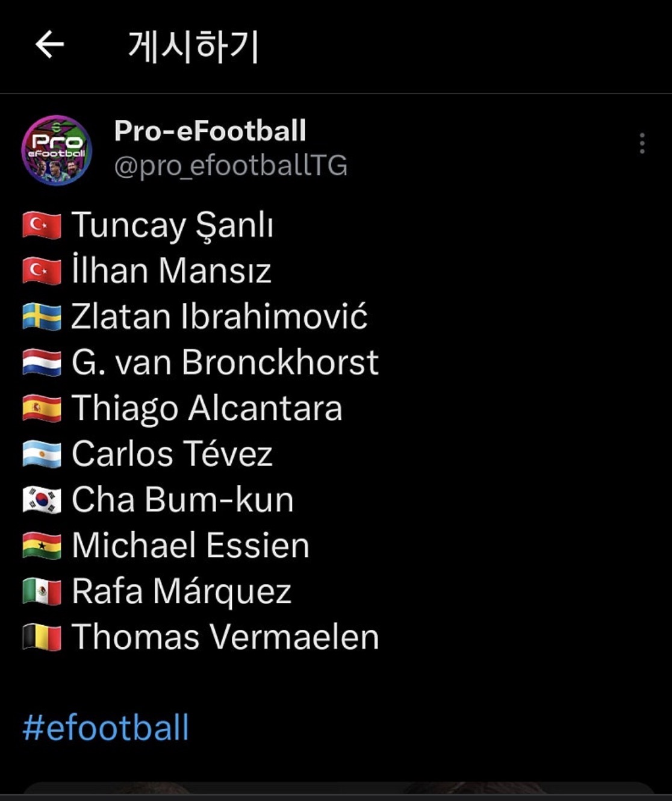Tap the Swedish flag beside Zlatan Ibrahimović
The width and height of the screenshot is (672, 801).
point(42,317)
